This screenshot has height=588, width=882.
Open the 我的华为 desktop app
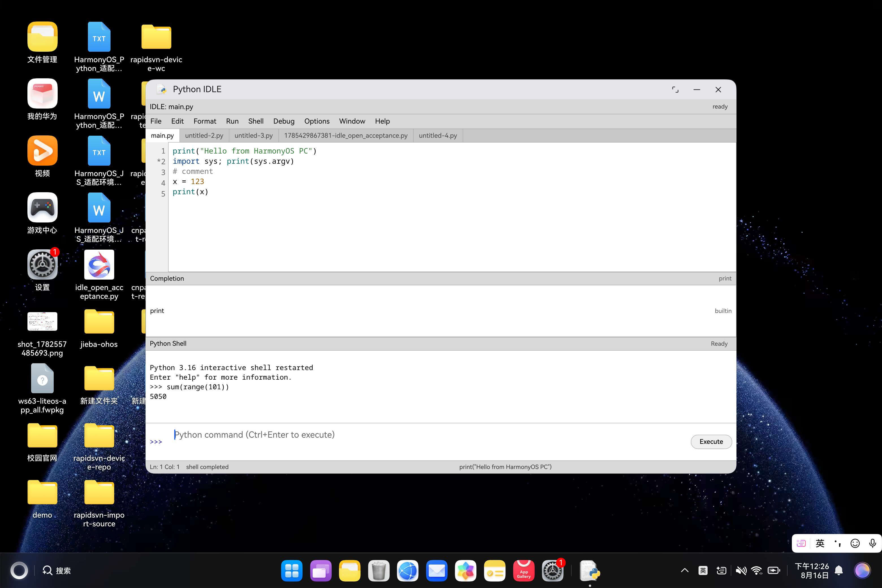pyautogui.click(x=42, y=100)
